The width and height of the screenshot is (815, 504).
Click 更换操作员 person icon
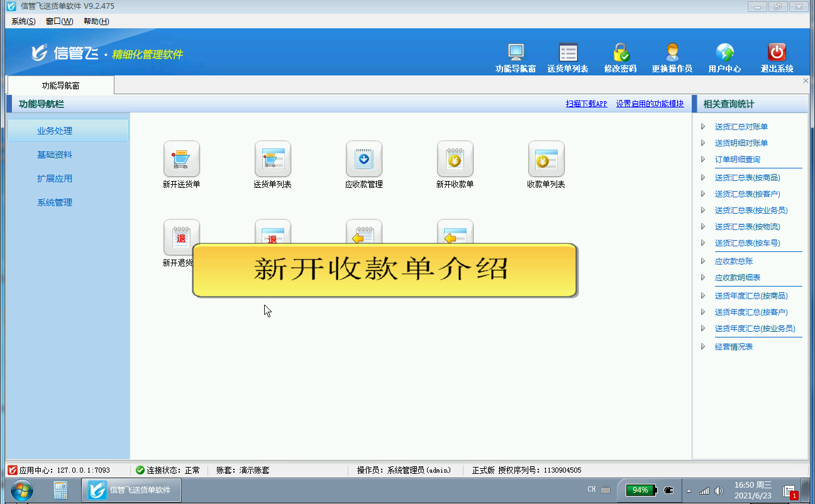tap(672, 53)
